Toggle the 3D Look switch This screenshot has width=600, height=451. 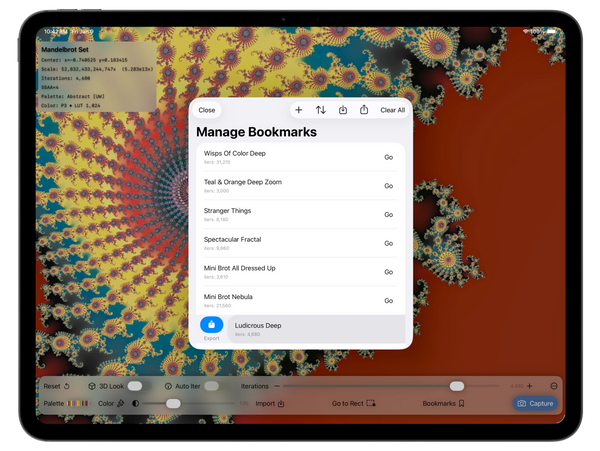[x=134, y=385]
